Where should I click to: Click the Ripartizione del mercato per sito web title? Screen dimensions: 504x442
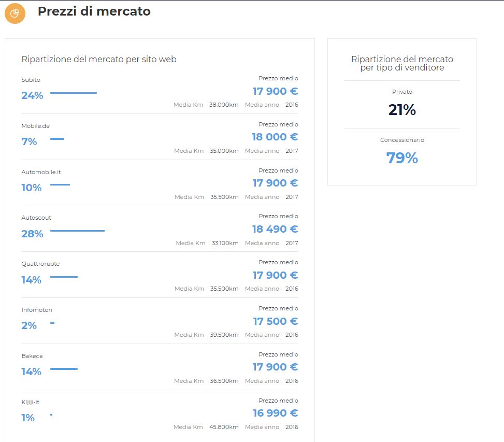click(99, 59)
